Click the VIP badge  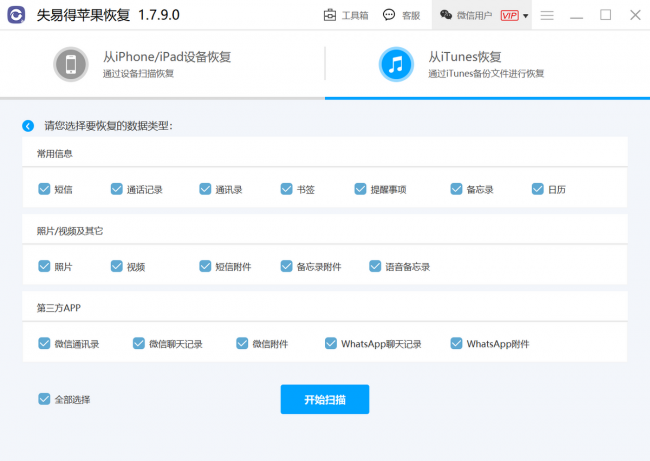(509, 15)
